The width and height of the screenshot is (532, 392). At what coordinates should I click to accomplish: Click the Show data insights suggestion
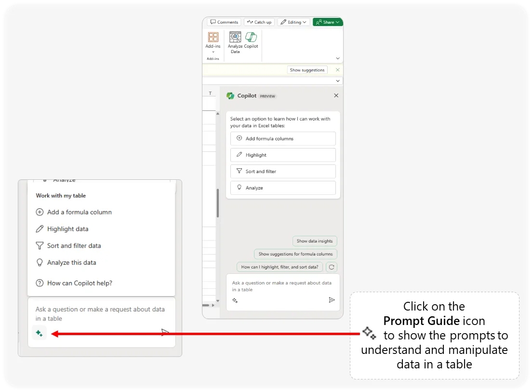pos(315,241)
